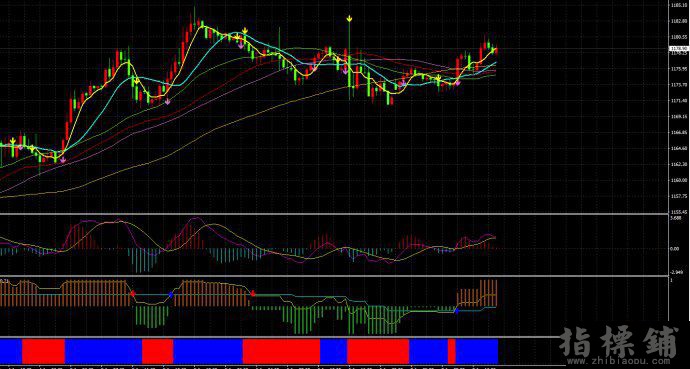Select the rightmost pink arrow before the final rally
Viewport: 690px width, 369px height.
point(458,83)
